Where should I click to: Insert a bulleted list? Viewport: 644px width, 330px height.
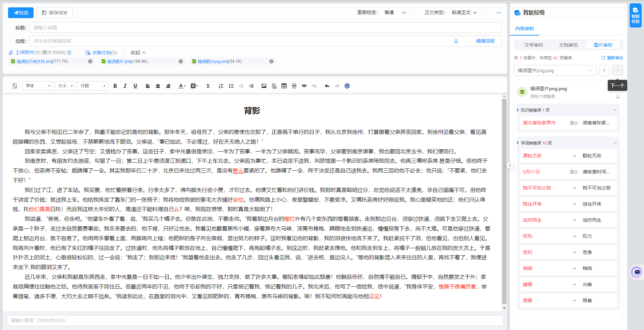point(231,86)
